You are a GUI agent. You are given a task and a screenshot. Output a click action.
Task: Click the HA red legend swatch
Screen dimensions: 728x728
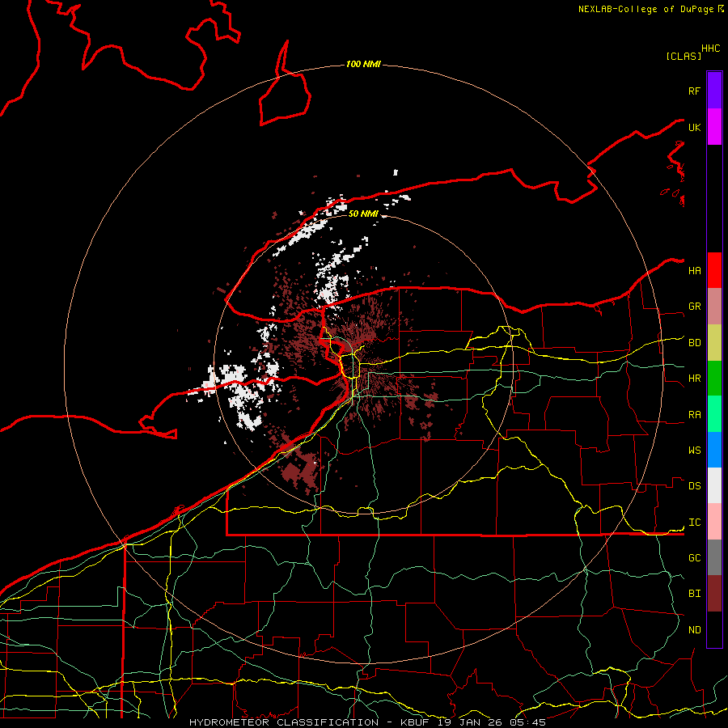pyautogui.click(x=714, y=270)
